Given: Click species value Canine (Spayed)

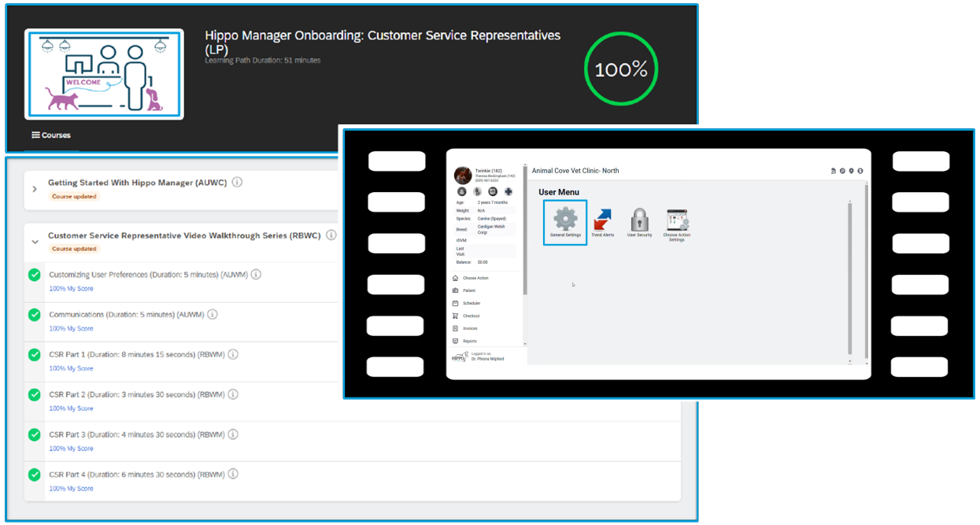Looking at the screenshot, I should pyautogui.click(x=492, y=219).
